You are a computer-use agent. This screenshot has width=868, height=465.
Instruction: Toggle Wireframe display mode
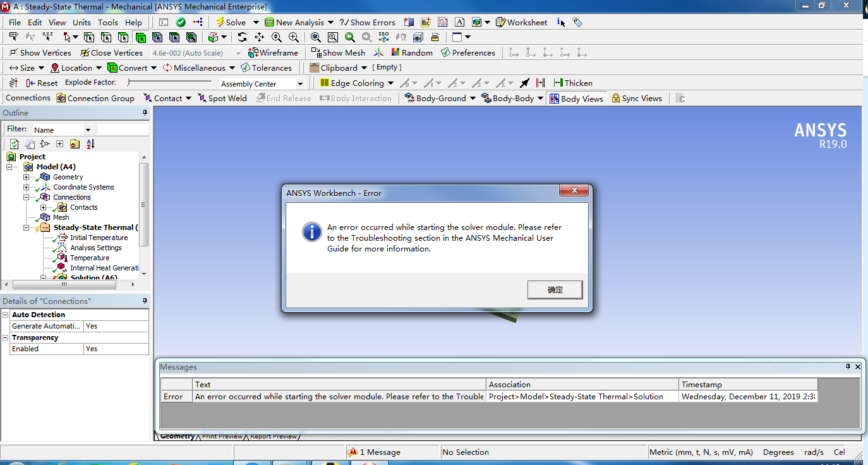coord(273,52)
